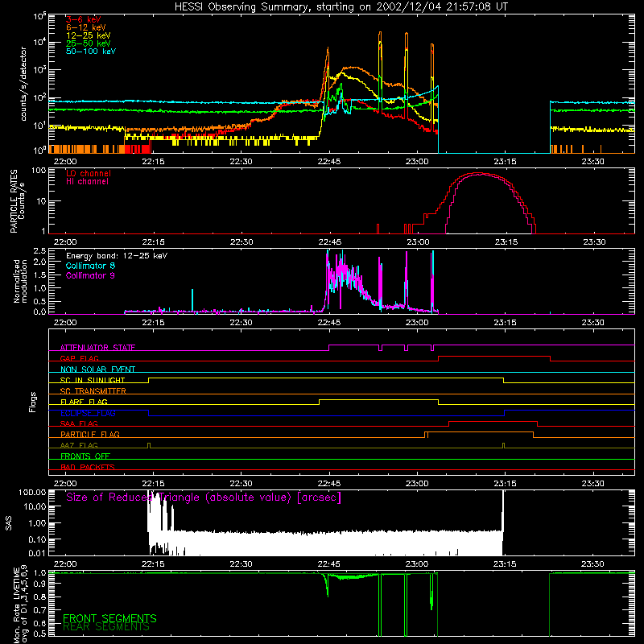
Task: Click the SC TRANSMITTER label
Action: pos(93,391)
